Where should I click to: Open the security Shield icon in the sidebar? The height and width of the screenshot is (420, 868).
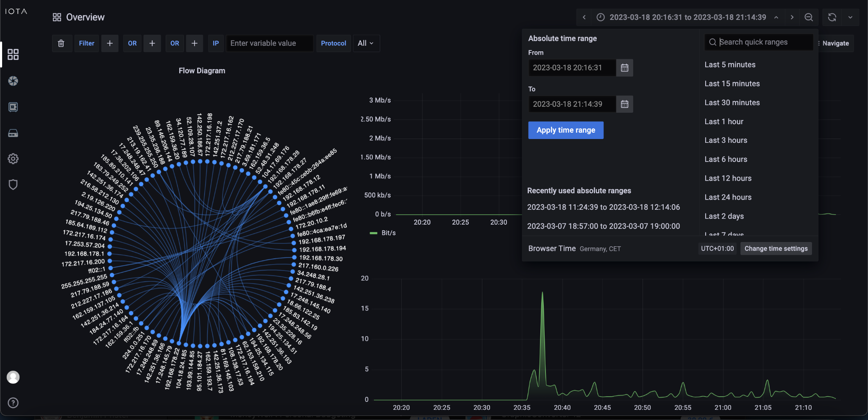coord(13,184)
